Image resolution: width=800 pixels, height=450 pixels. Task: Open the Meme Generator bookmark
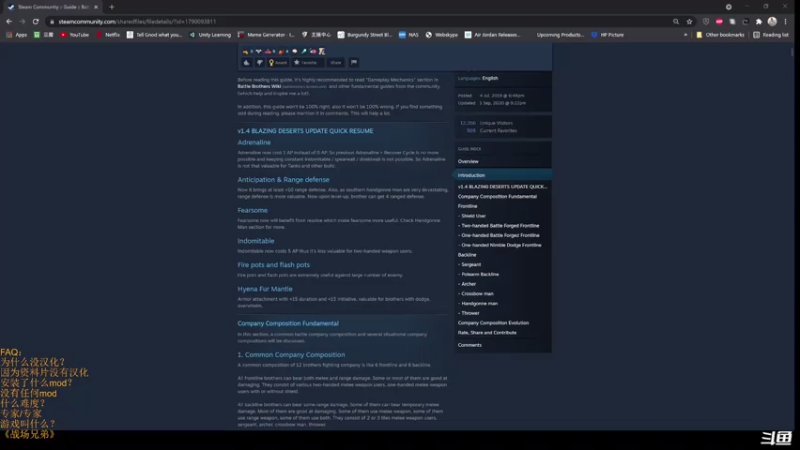pos(266,35)
